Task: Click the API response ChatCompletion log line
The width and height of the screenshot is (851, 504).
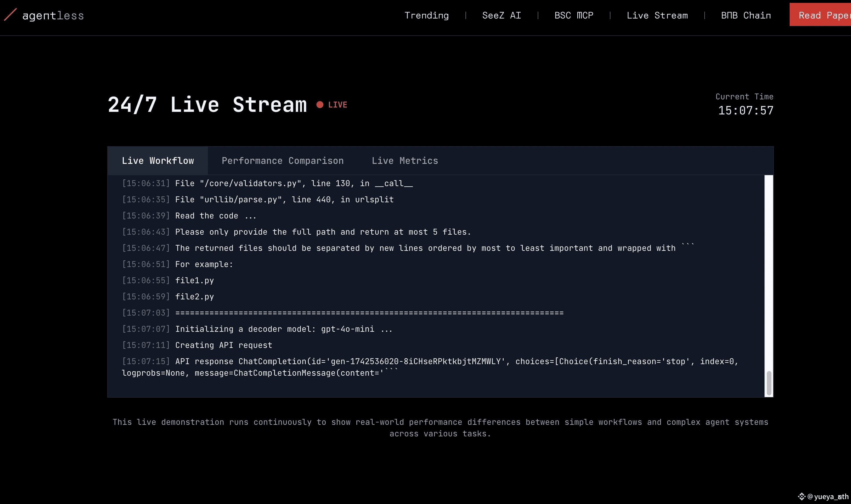Action: click(x=430, y=367)
